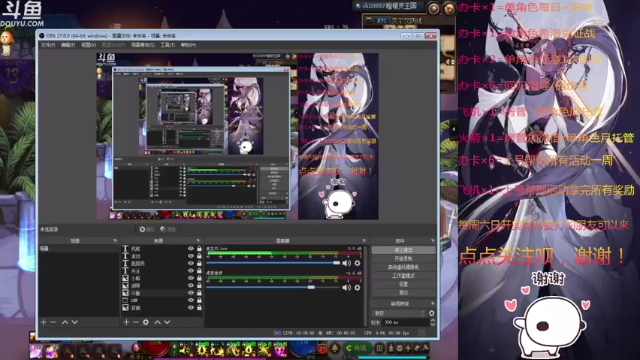The image size is (640, 360).
Task: Pop out the 转场特效 dock panel
Action: pyautogui.click(x=432, y=304)
